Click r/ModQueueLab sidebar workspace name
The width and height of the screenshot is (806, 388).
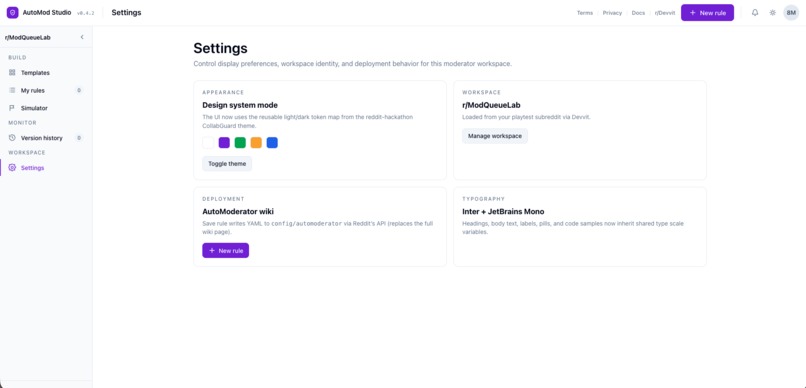(28, 38)
